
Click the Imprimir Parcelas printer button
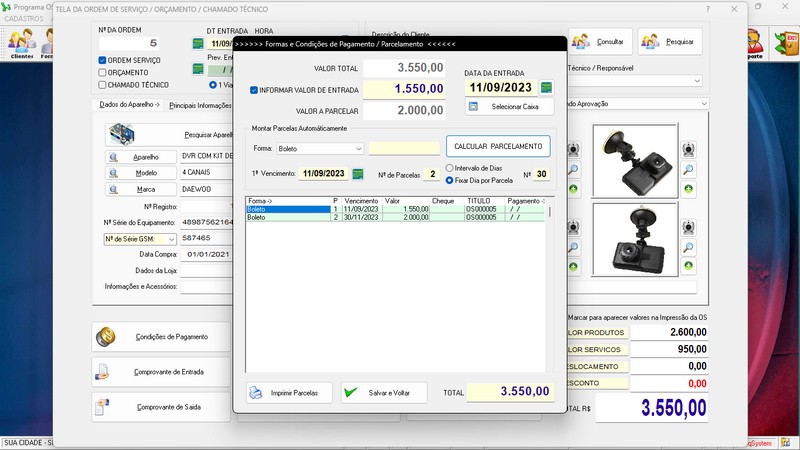point(290,393)
